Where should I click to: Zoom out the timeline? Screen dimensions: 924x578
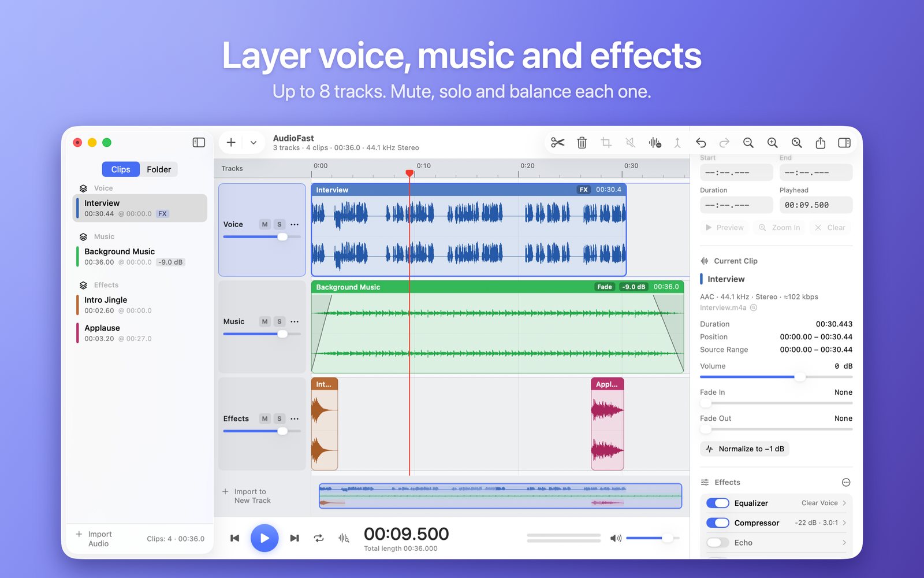(x=748, y=142)
